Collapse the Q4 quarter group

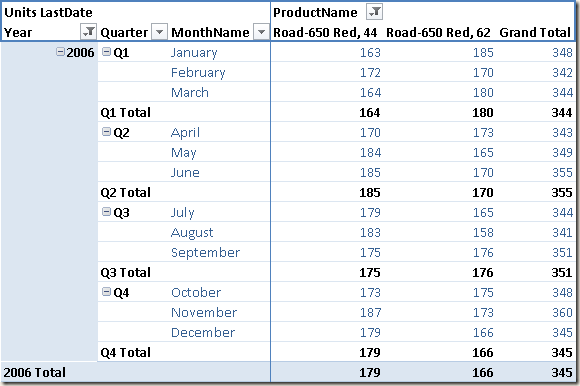[106, 292]
